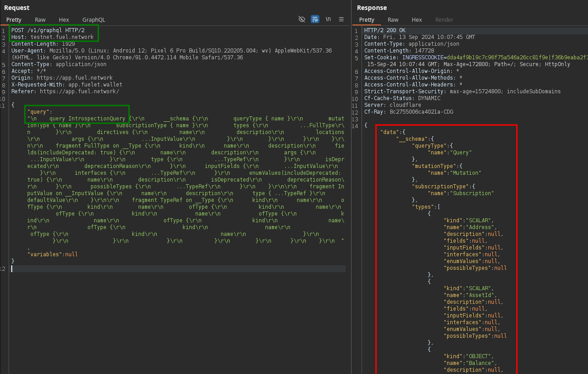Click the "name":"Mutation" value in response
This screenshot has width=588, height=374.
pos(454,173)
